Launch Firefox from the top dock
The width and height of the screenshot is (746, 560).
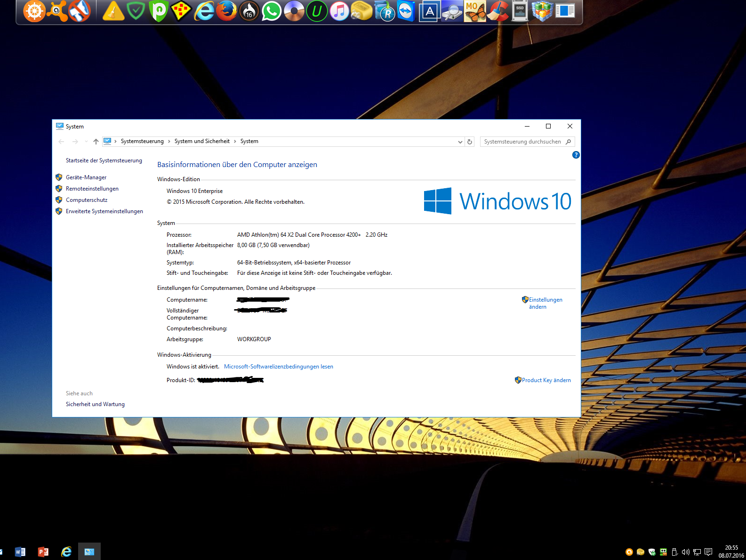click(x=226, y=11)
